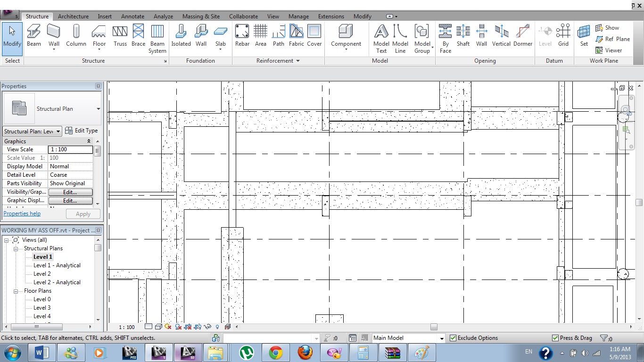Switch to the Architecture ribbon tab

click(73, 16)
